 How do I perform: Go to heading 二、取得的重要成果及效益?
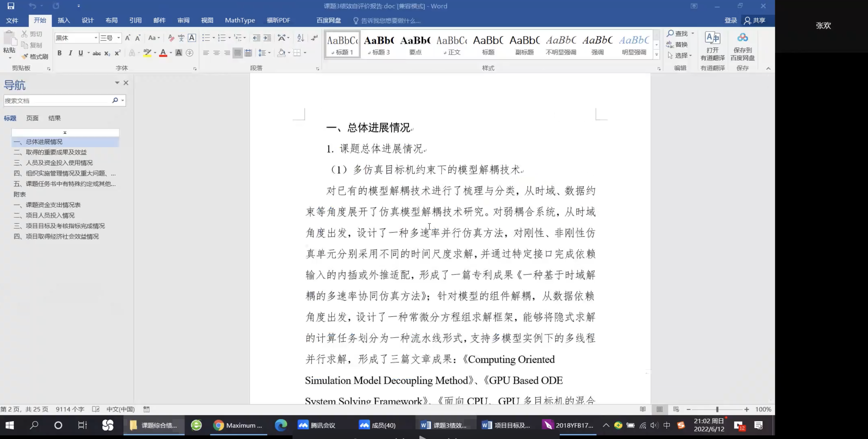pyautogui.click(x=56, y=152)
